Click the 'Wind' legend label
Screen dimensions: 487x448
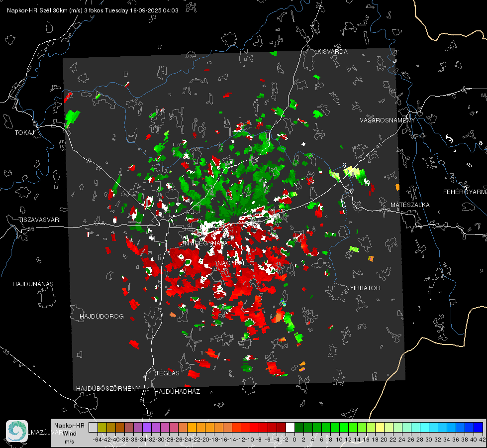pyautogui.click(x=70, y=434)
